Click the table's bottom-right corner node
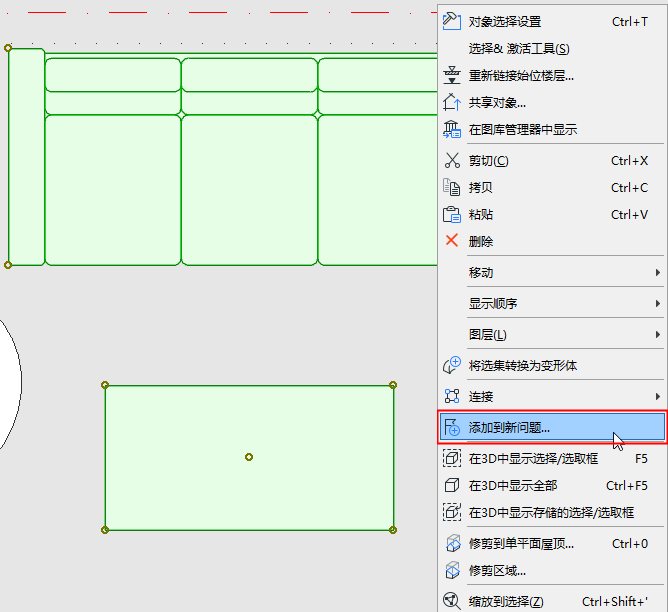 tap(393, 530)
